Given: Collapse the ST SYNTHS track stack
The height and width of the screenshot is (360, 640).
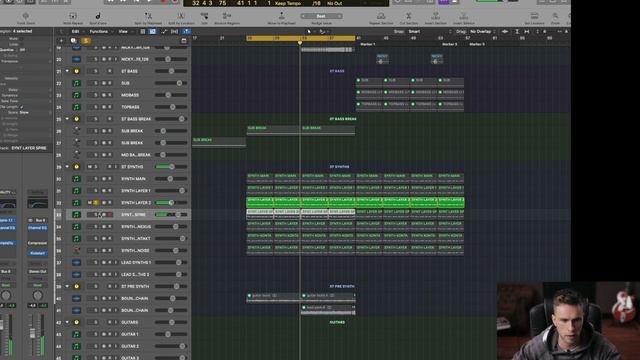Looking at the screenshot, I should [x=67, y=167].
